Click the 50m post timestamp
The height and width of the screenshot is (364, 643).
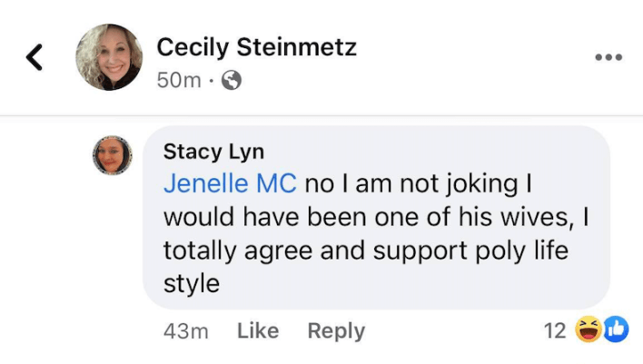pyautogui.click(x=178, y=81)
